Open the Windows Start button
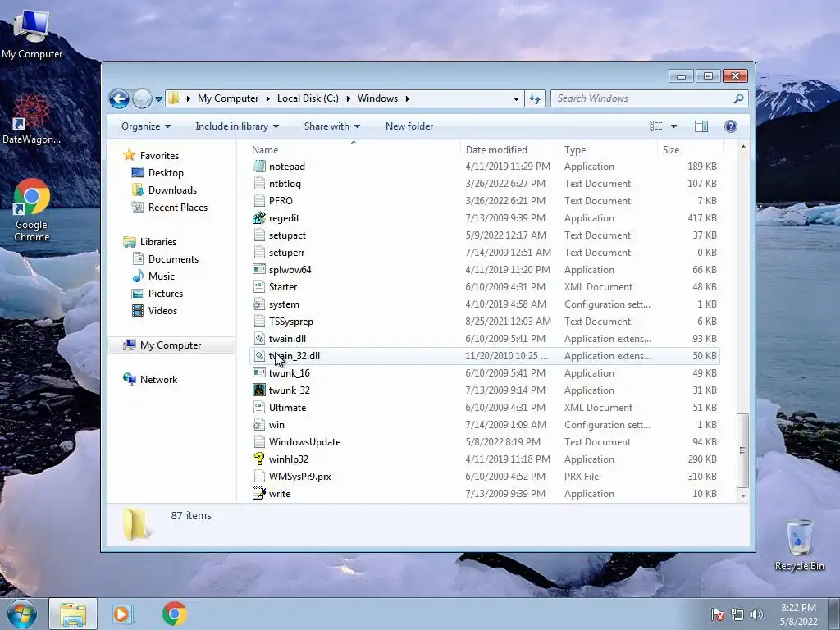Screen dimensions: 840x630 (x=21, y=614)
